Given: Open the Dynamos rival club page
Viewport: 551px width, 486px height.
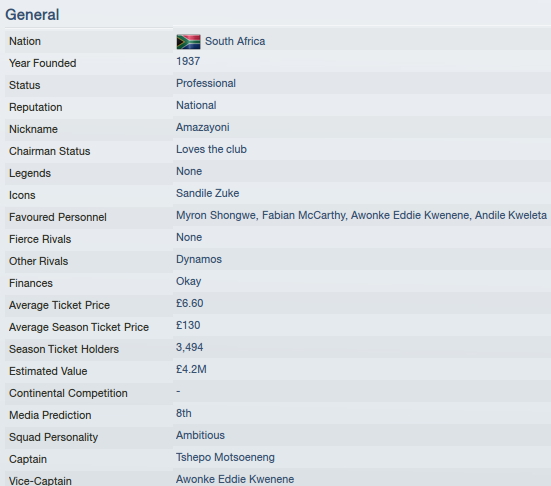Looking at the screenshot, I should pyautogui.click(x=199, y=259).
